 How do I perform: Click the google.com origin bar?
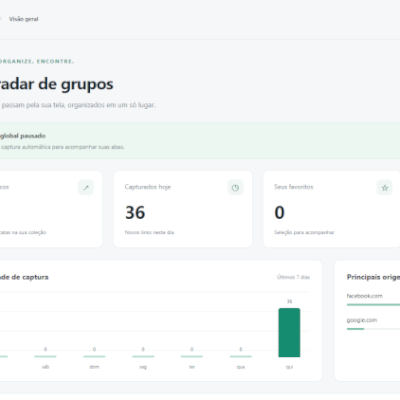coord(373,329)
